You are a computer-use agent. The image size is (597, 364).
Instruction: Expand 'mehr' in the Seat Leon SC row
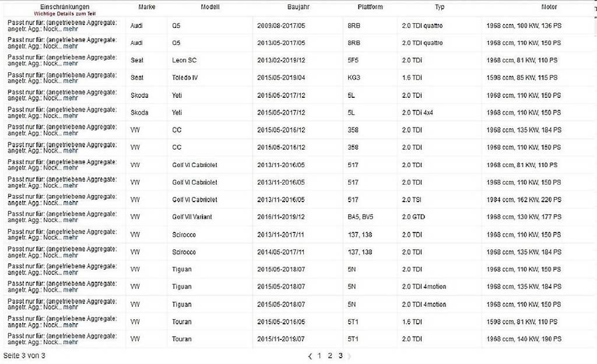coord(71,63)
